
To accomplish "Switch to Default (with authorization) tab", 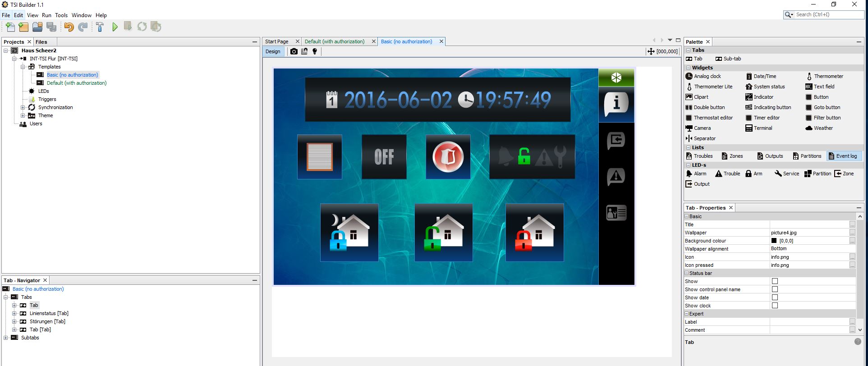I will pyautogui.click(x=335, y=41).
